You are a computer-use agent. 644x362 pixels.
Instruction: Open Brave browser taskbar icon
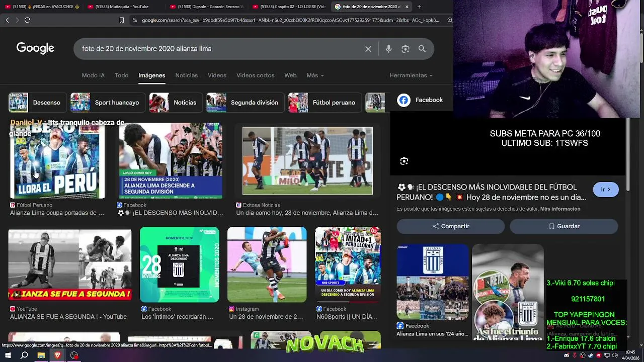tap(57, 355)
